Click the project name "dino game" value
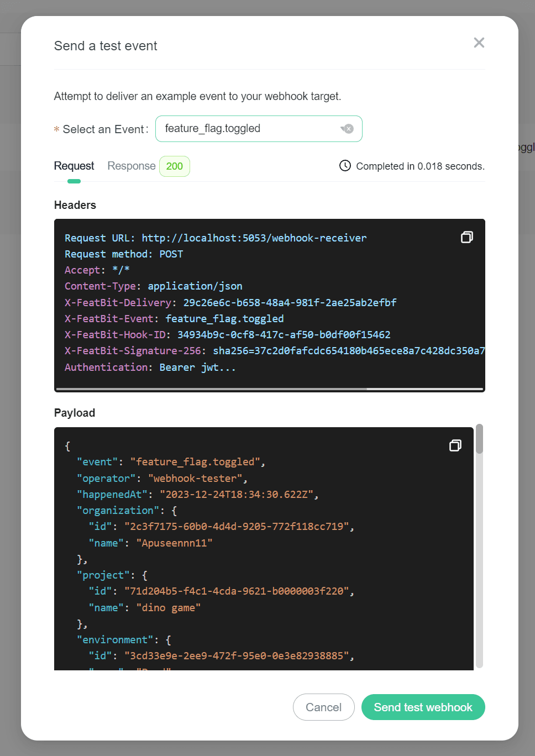535x756 pixels. pyautogui.click(x=168, y=608)
